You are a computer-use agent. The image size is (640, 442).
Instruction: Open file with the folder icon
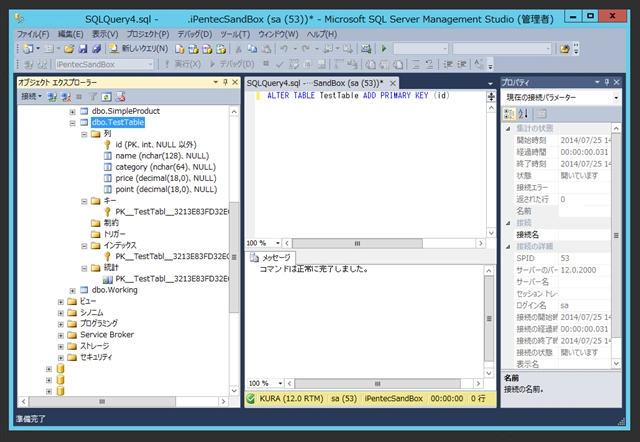pos(69,49)
